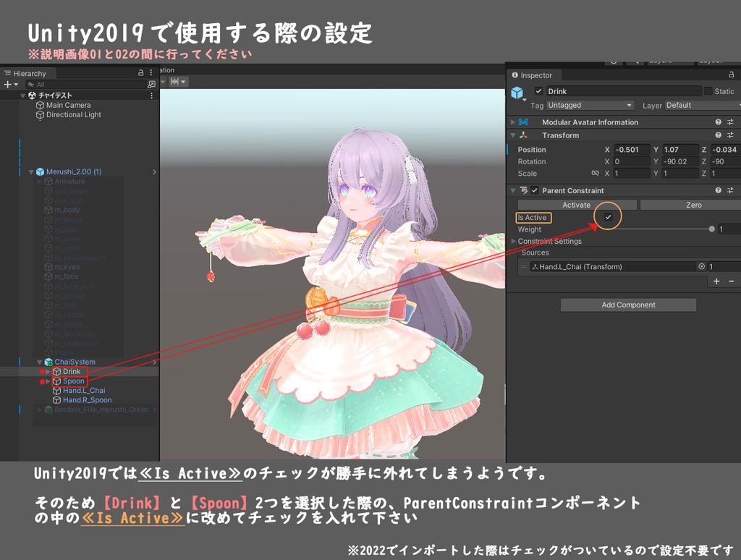Screen dimensions: 741x560
Task: Expand Constraint Settings foldout
Action: pos(514,241)
